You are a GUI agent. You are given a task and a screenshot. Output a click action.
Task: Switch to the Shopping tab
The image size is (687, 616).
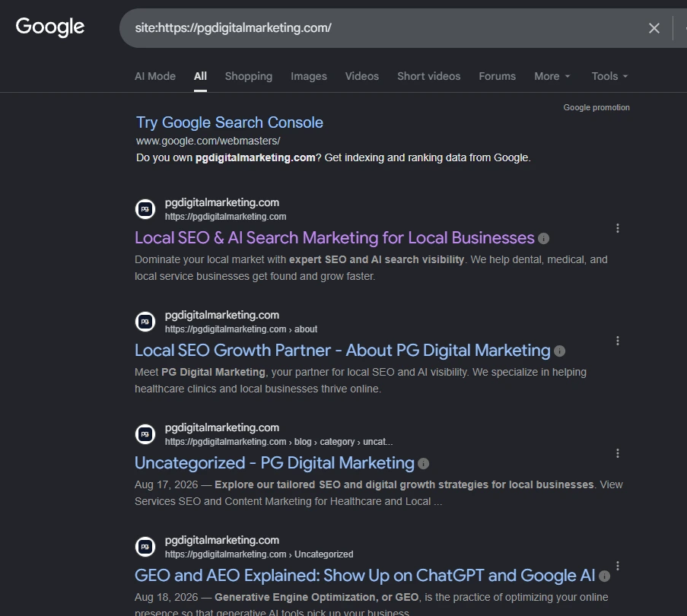point(249,76)
